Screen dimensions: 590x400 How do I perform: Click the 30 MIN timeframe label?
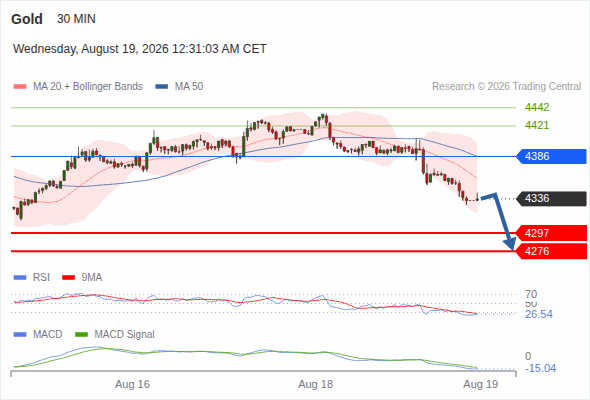76,19
